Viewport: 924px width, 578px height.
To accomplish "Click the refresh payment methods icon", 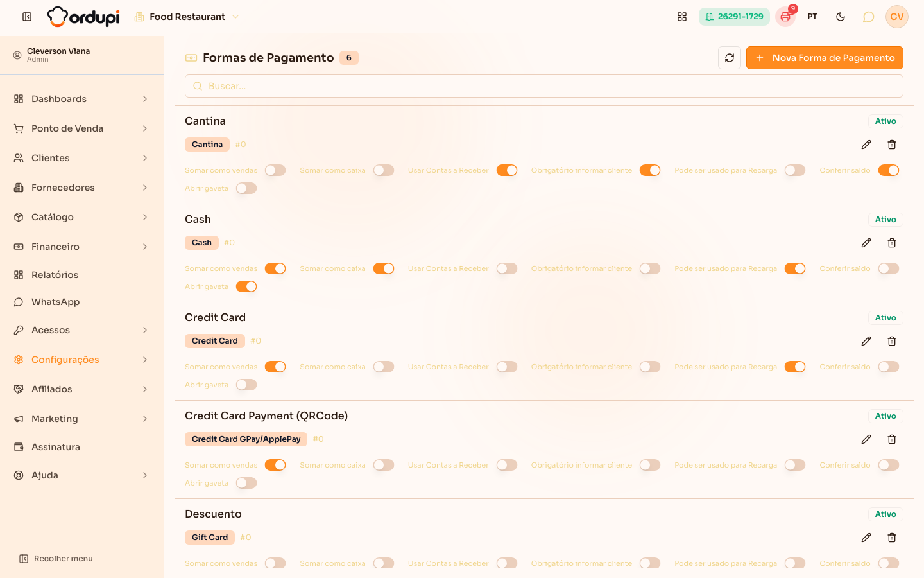I will (730, 58).
